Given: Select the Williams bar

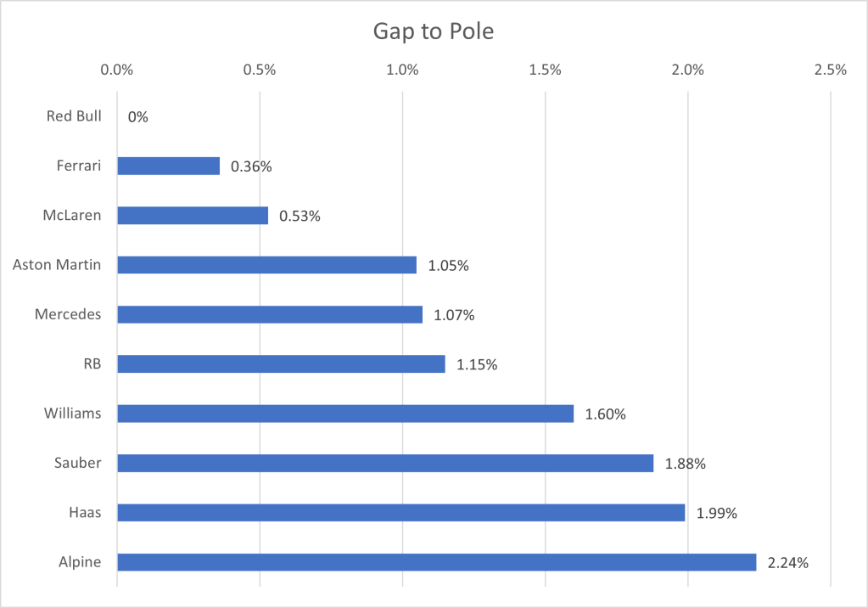Looking at the screenshot, I should [345, 414].
